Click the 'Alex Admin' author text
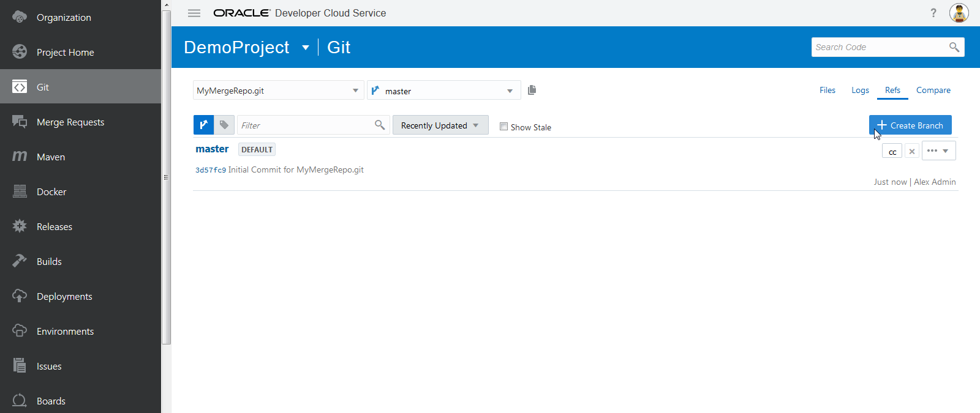 [935, 182]
